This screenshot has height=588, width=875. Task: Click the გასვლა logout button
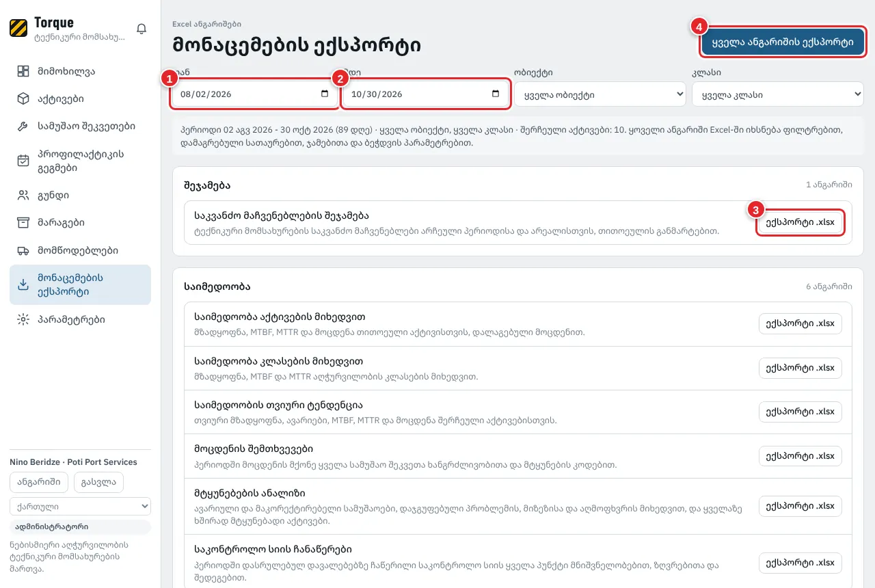[98, 482]
